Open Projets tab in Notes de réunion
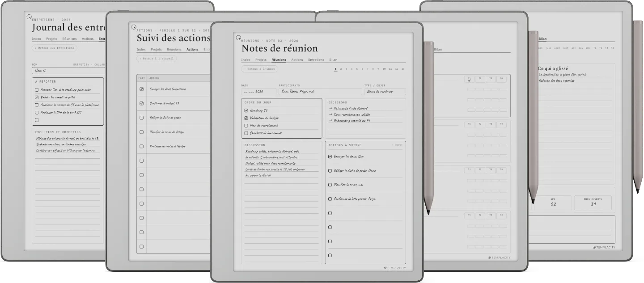Image resolution: width=644 pixels, height=283 pixels. pyautogui.click(x=261, y=59)
